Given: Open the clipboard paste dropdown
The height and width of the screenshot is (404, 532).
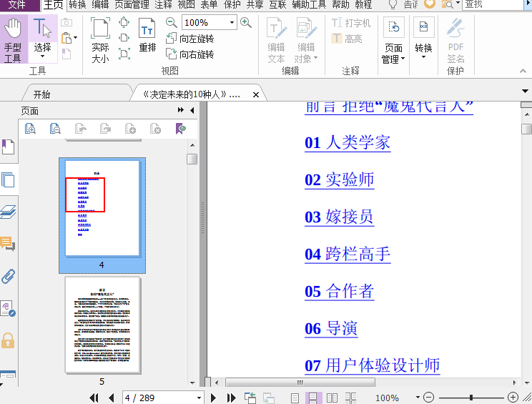Looking at the screenshot, I should click(75, 38).
